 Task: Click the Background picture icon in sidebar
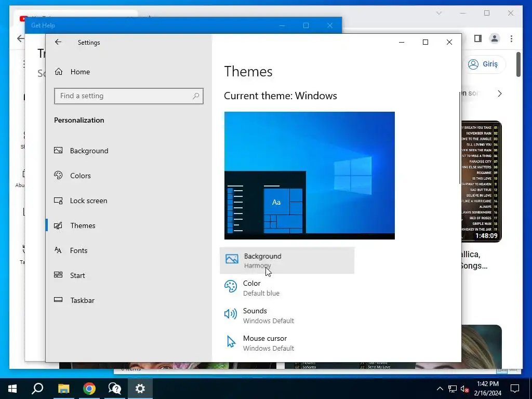pyautogui.click(x=58, y=150)
